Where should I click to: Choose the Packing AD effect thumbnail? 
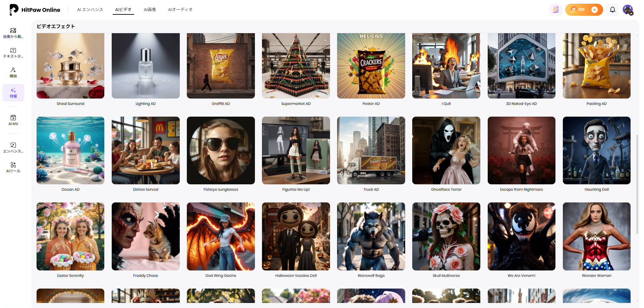tap(597, 66)
